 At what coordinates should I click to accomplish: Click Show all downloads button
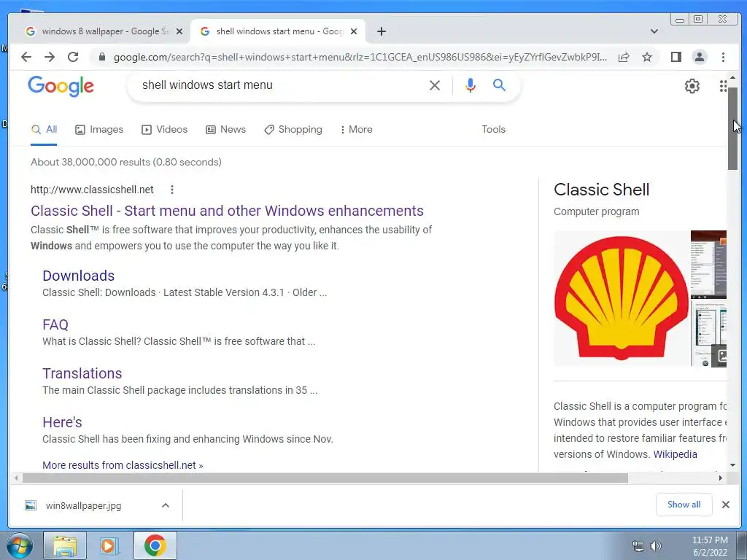[x=684, y=505]
